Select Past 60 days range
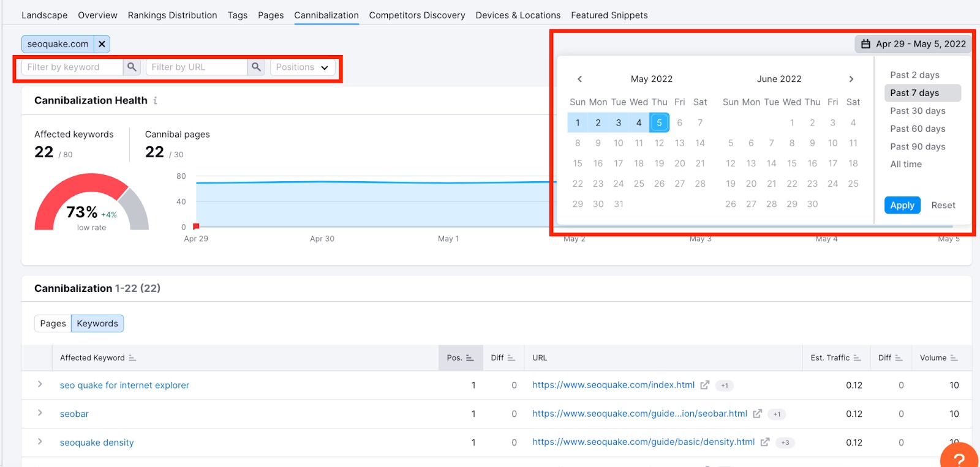 click(x=918, y=129)
